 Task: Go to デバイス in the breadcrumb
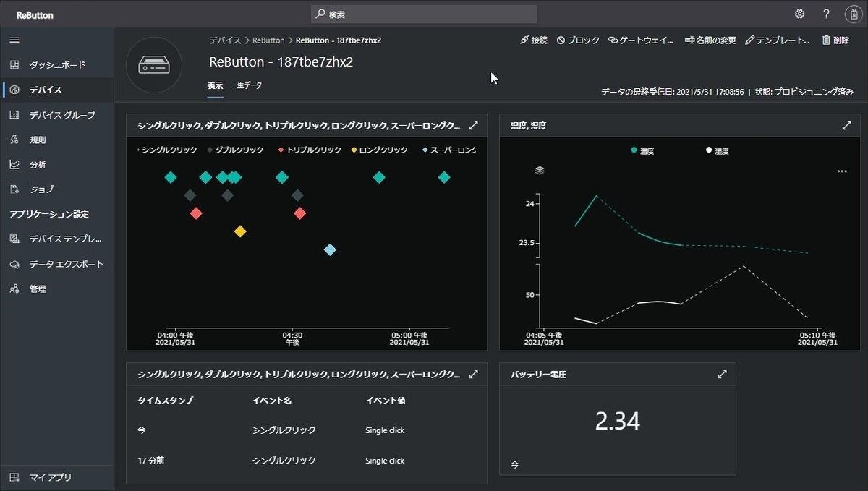[225, 40]
